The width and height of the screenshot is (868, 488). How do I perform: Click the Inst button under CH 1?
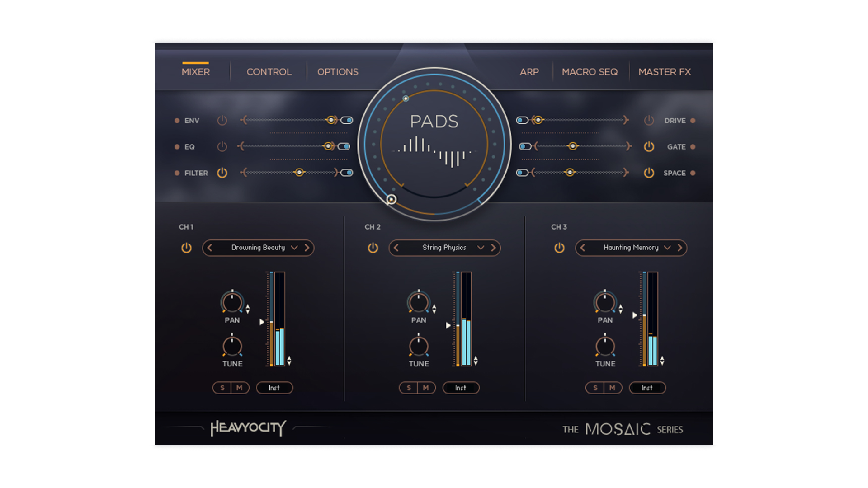274,388
